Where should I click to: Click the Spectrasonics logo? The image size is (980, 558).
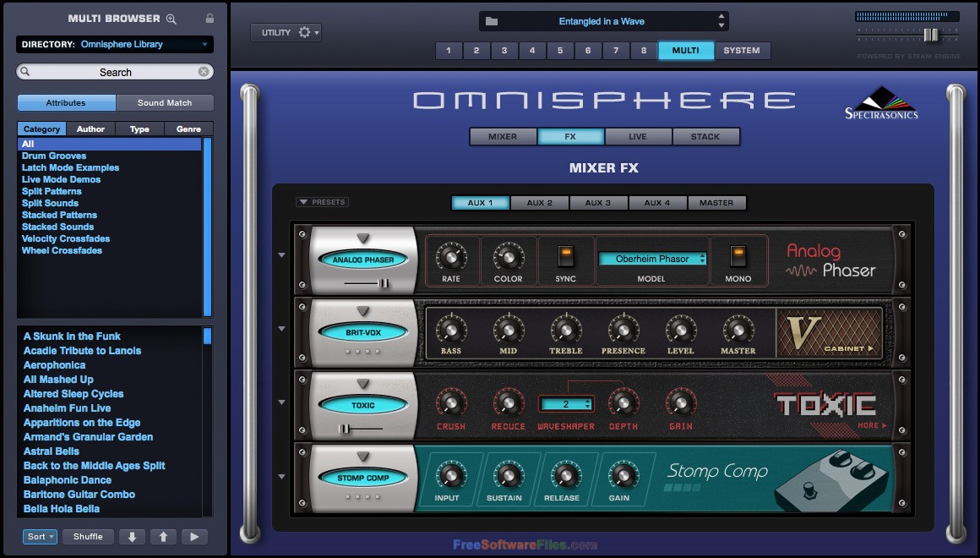click(x=881, y=104)
